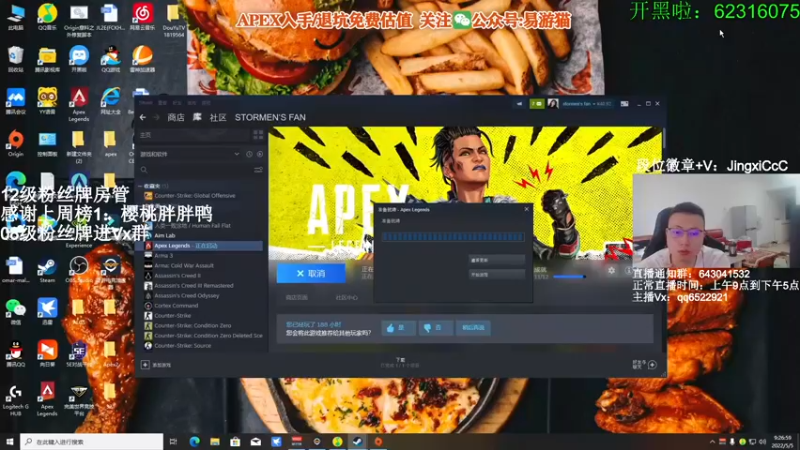Open advanced filter options icon beside search
The image size is (800, 450).
[259, 170]
